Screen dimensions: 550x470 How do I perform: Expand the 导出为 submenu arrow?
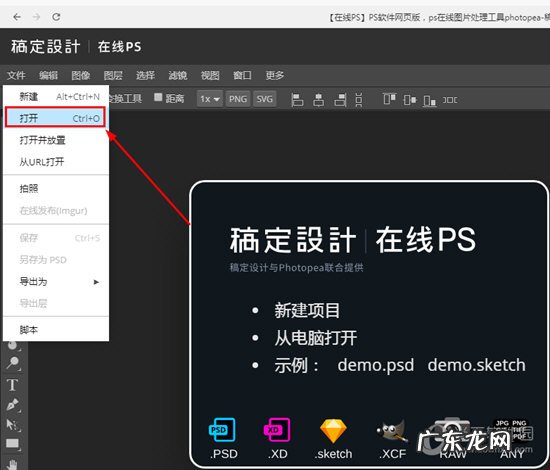point(96,282)
